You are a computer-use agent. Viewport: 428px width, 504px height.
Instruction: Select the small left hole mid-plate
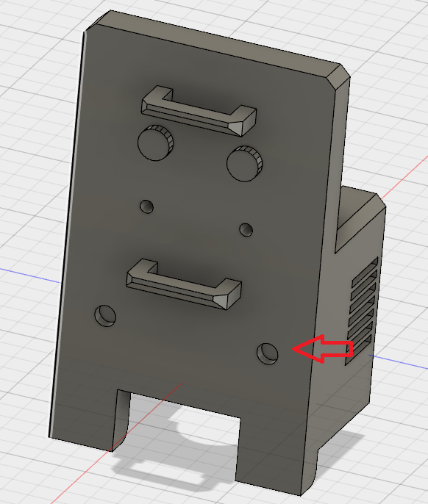(x=147, y=206)
